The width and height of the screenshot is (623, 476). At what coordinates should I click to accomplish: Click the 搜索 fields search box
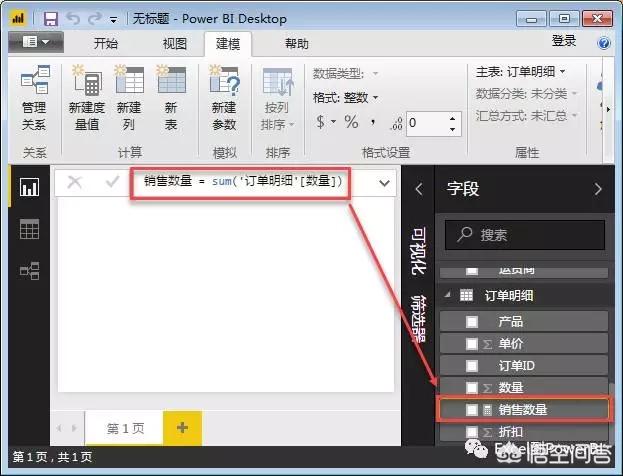tap(525, 235)
